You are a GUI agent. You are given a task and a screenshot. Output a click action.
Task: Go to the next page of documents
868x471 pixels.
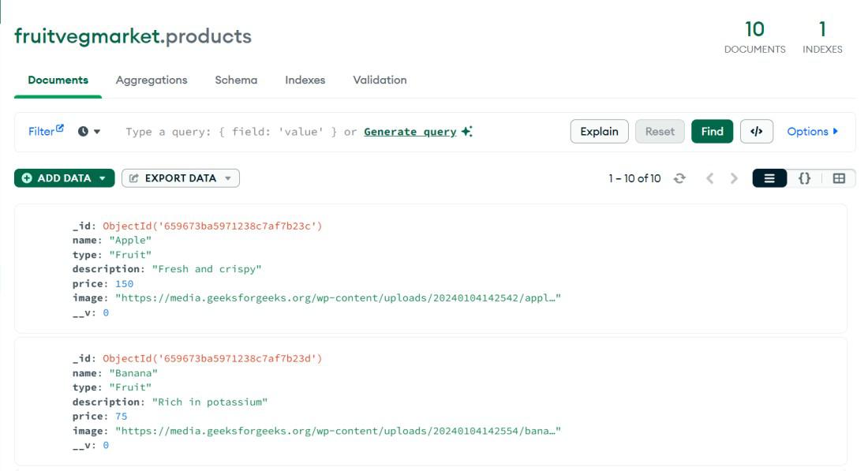click(734, 178)
